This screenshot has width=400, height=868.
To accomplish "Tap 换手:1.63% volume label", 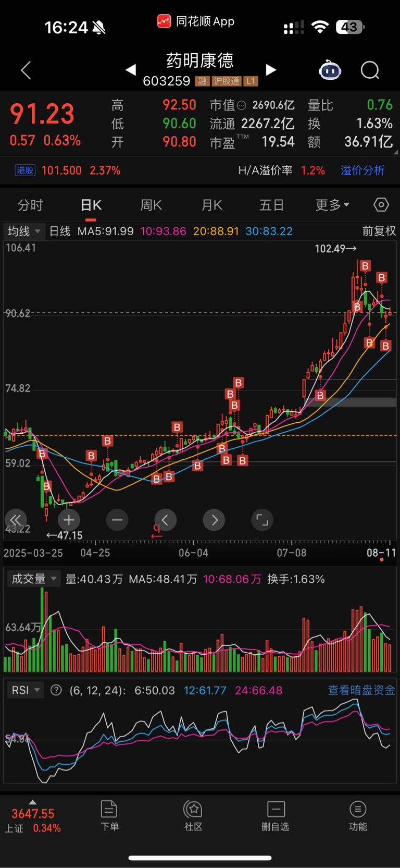I will pos(296,579).
